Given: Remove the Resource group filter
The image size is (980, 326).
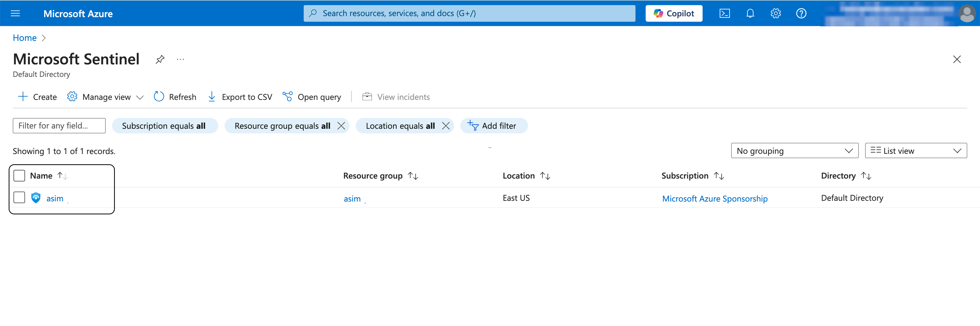Looking at the screenshot, I should pos(341,126).
